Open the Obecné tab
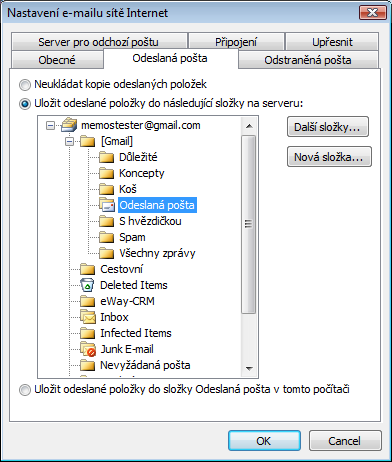392x462 pixels. point(57,60)
